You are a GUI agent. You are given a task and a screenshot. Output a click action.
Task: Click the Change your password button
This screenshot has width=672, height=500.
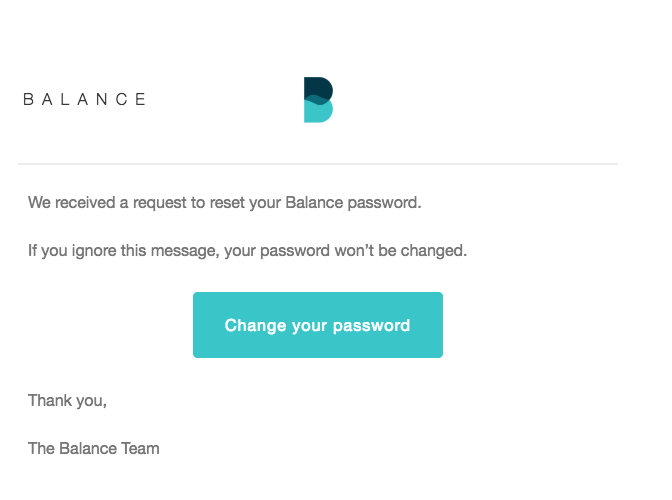[x=318, y=325]
